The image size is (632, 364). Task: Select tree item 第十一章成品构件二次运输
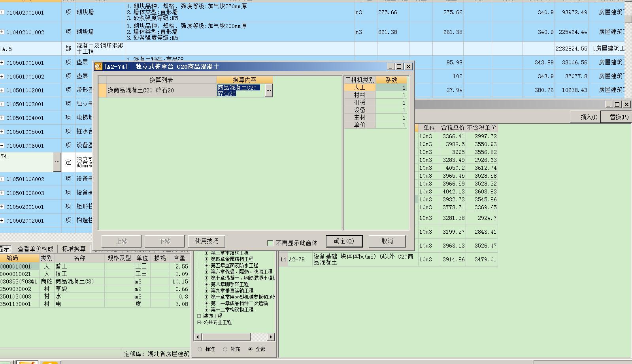[239, 303]
